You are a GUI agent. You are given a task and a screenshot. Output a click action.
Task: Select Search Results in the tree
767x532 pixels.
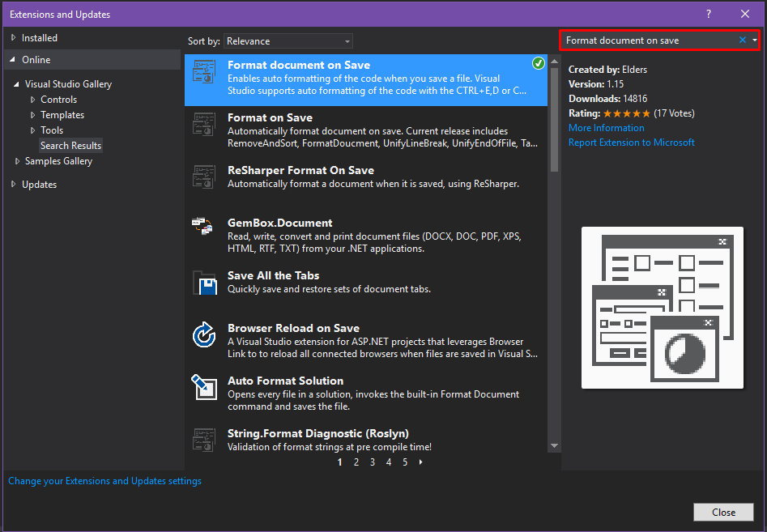(x=71, y=146)
